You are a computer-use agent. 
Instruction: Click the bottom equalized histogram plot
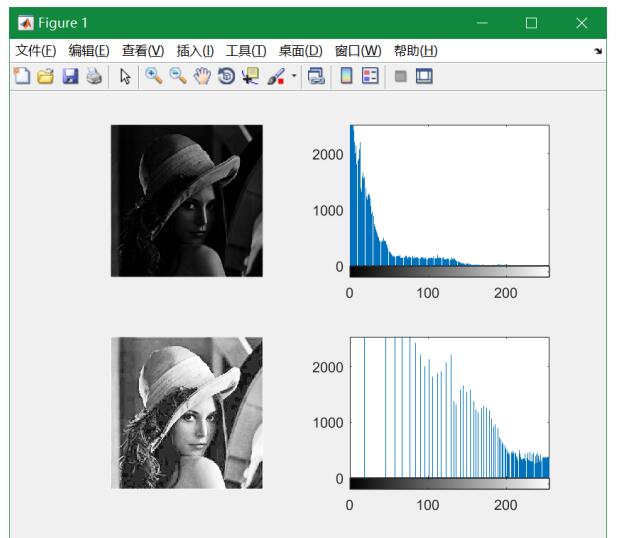pyautogui.click(x=450, y=407)
